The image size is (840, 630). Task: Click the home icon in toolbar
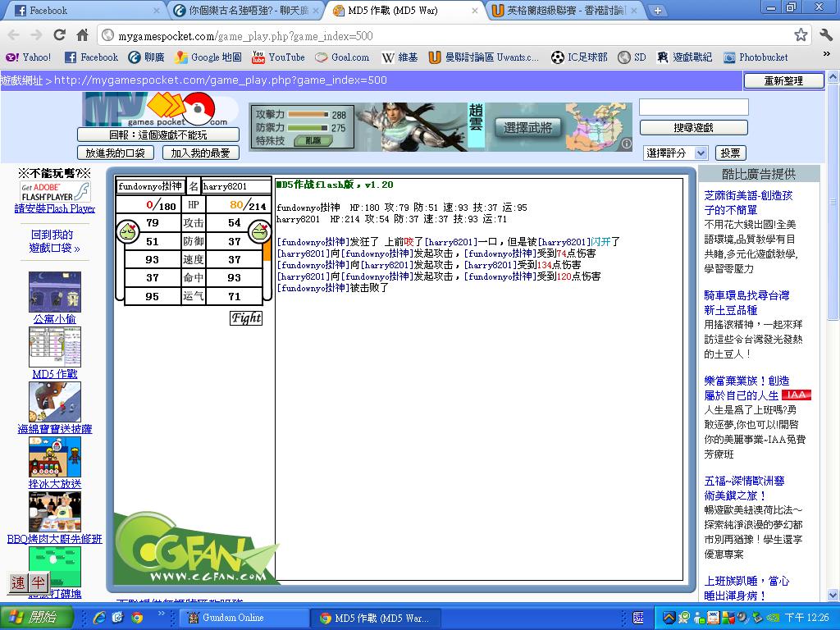click(82, 35)
